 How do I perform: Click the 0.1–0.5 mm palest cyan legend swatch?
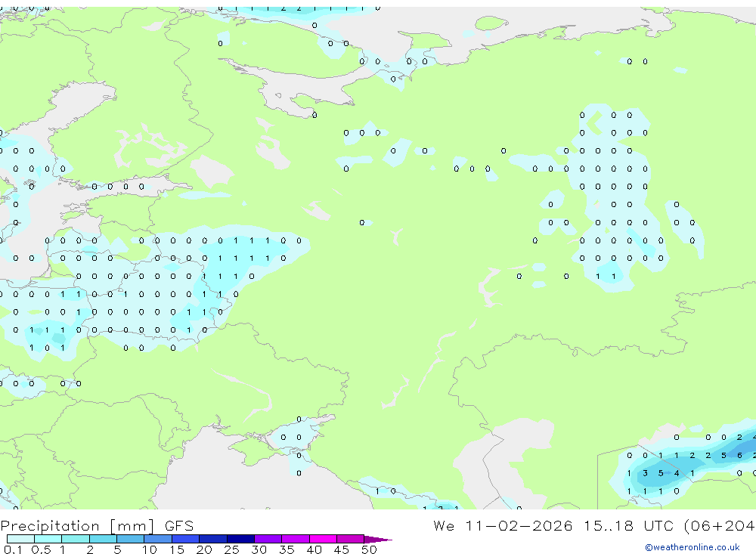20,539
